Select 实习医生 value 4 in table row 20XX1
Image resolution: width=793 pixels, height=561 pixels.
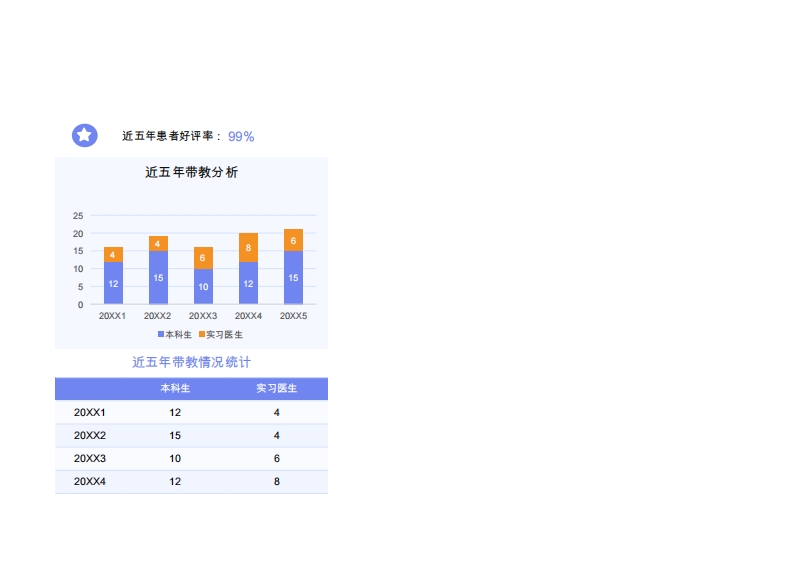pos(277,413)
